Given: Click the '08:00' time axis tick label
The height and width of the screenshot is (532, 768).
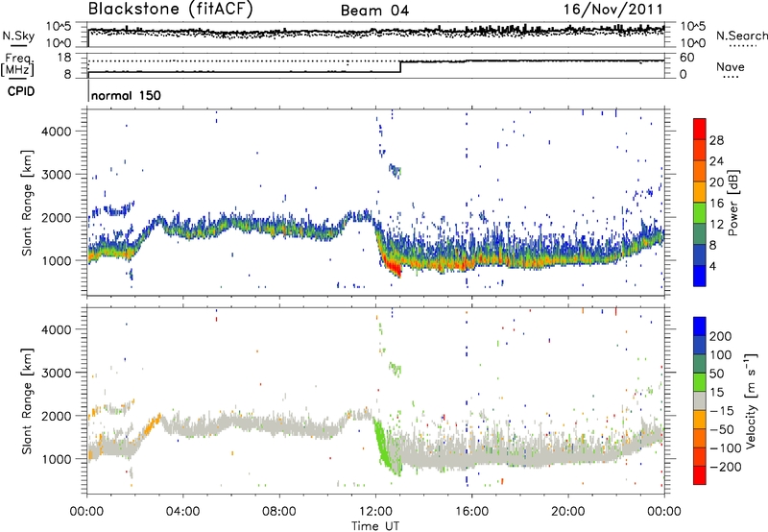Looking at the screenshot, I should (x=279, y=512).
